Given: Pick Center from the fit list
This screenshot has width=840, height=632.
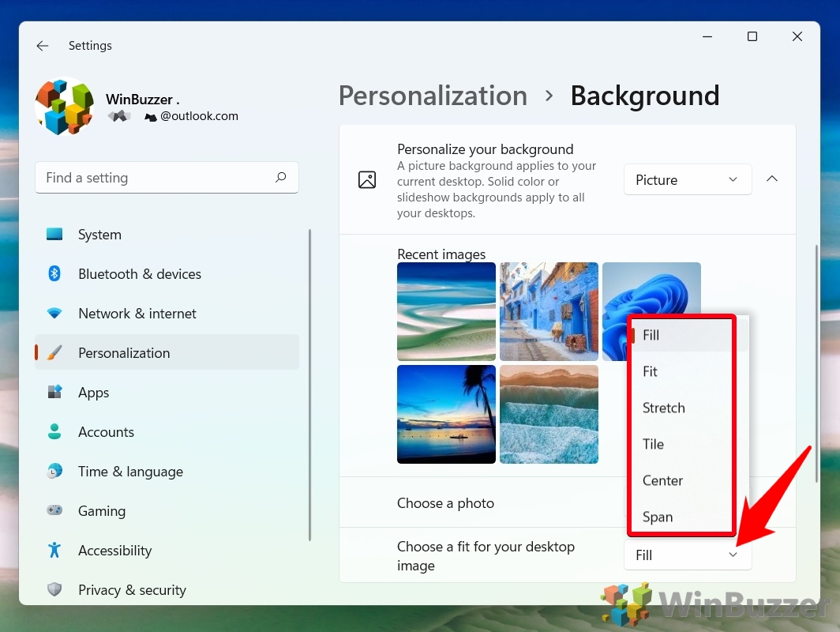Looking at the screenshot, I should pos(662,480).
